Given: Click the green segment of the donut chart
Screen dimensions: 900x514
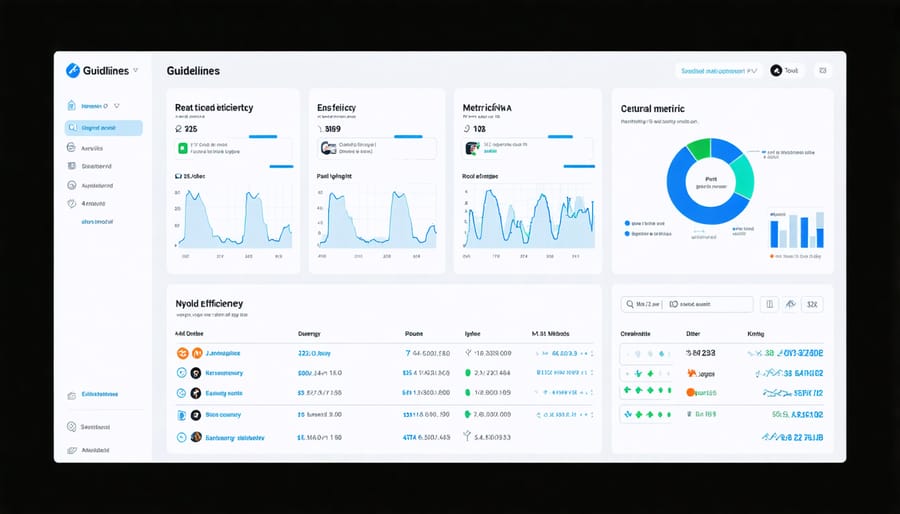Looking at the screenshot, I should (699, 149).
